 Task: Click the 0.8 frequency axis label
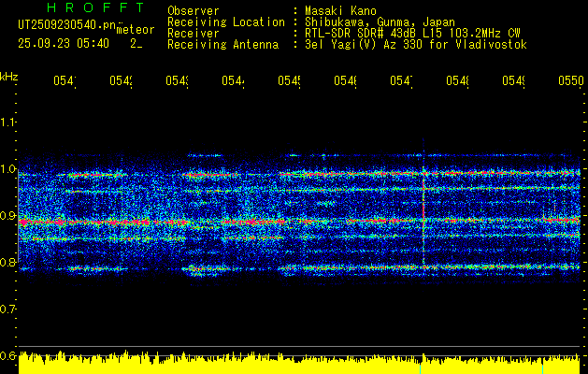point(7,263)
